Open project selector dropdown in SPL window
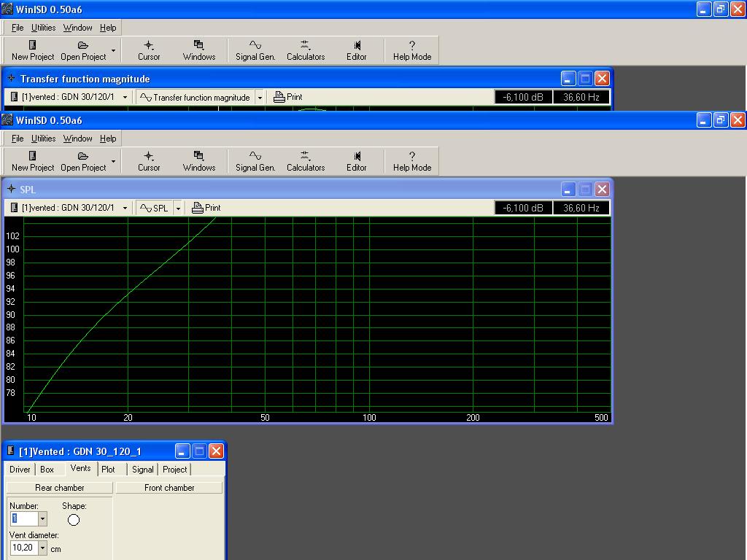This screenshot has height=560, width=747. coord(125,208)
